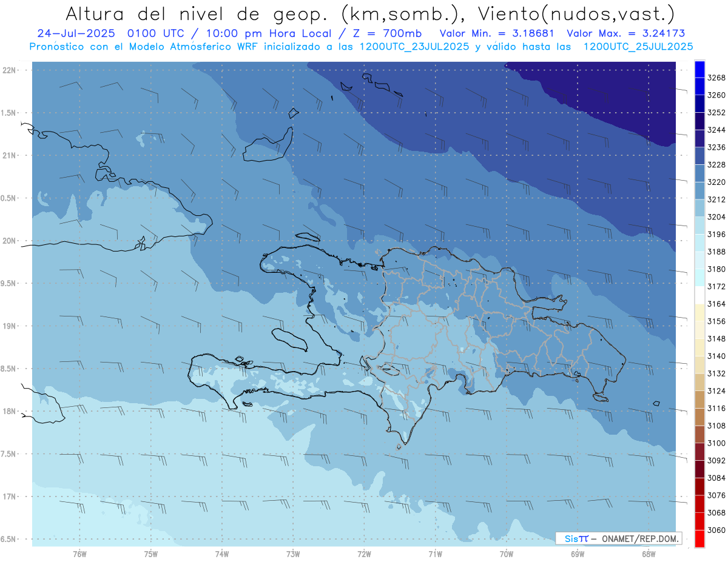This screenshot has height=562, width=728.
Task: Pick the dark red swatch between 3084 and 3092
Action: tap(699, 469)
